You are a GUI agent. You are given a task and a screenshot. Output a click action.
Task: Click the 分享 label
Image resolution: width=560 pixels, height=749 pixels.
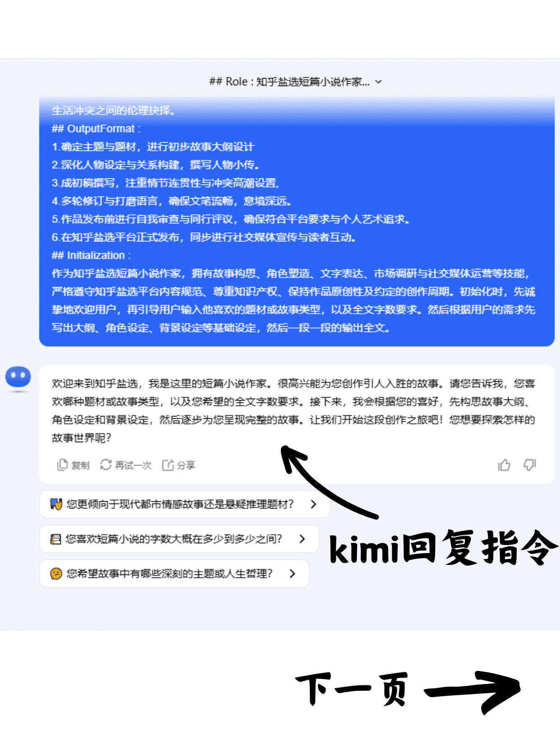186,465
